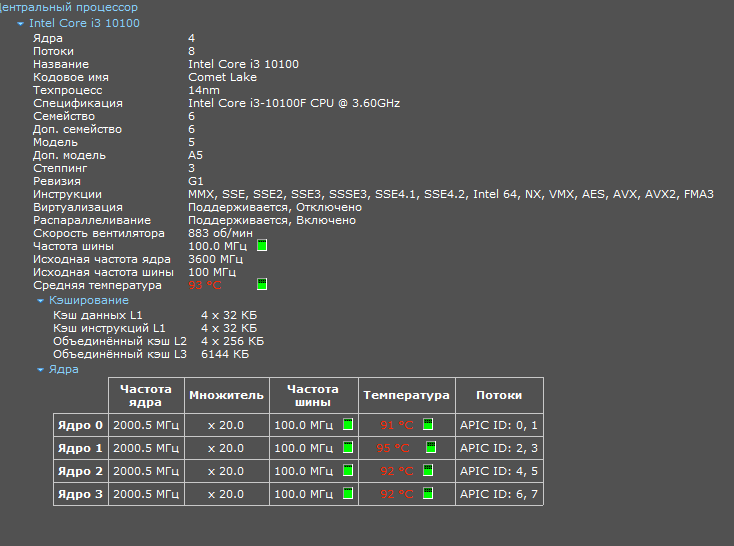
Task: Select the 3600 МГц stock core speed
Action: (x=215, y=259)
